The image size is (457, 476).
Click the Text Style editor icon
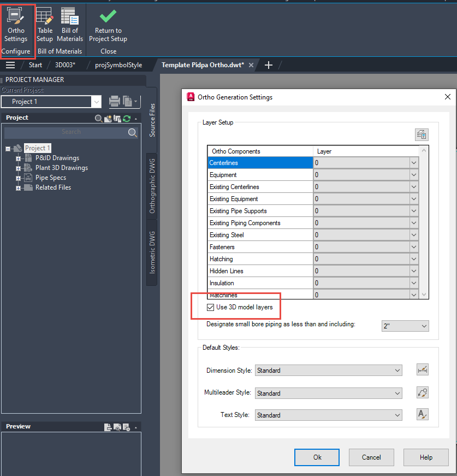[422, 414]
